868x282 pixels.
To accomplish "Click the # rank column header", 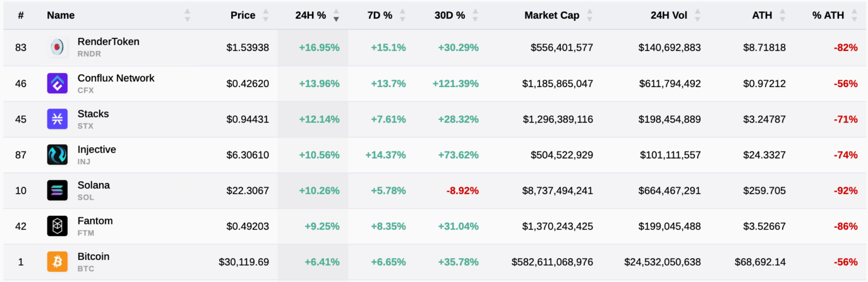I will click(x=21, y=15).
